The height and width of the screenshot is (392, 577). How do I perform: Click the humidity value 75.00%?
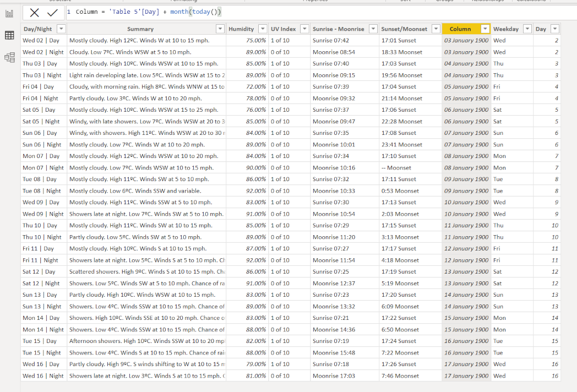247,41
